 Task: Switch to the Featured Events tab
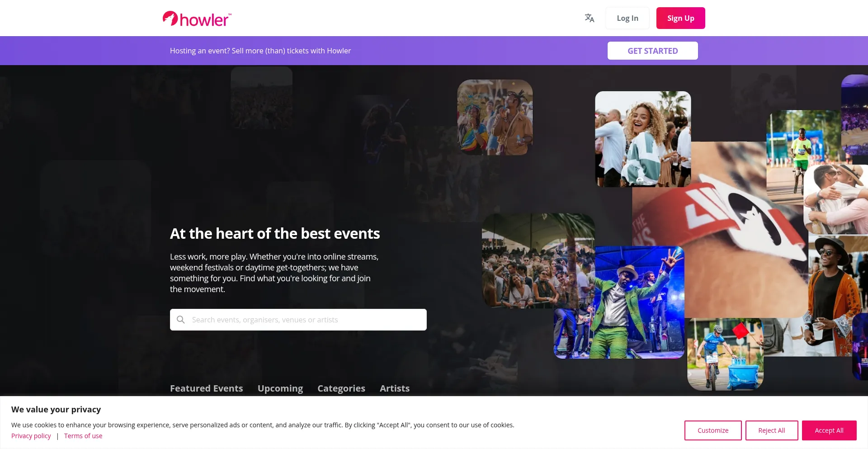click(x=207, y=388)
